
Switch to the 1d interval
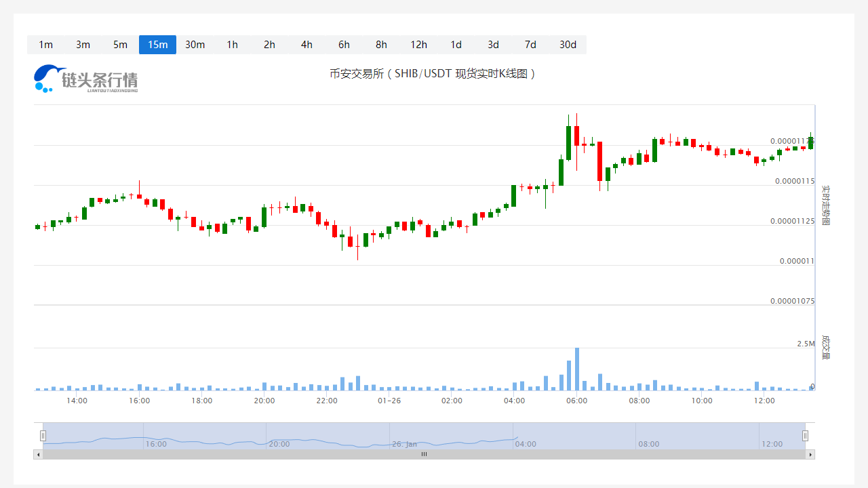pyautogui.click(x=456, y=45)
